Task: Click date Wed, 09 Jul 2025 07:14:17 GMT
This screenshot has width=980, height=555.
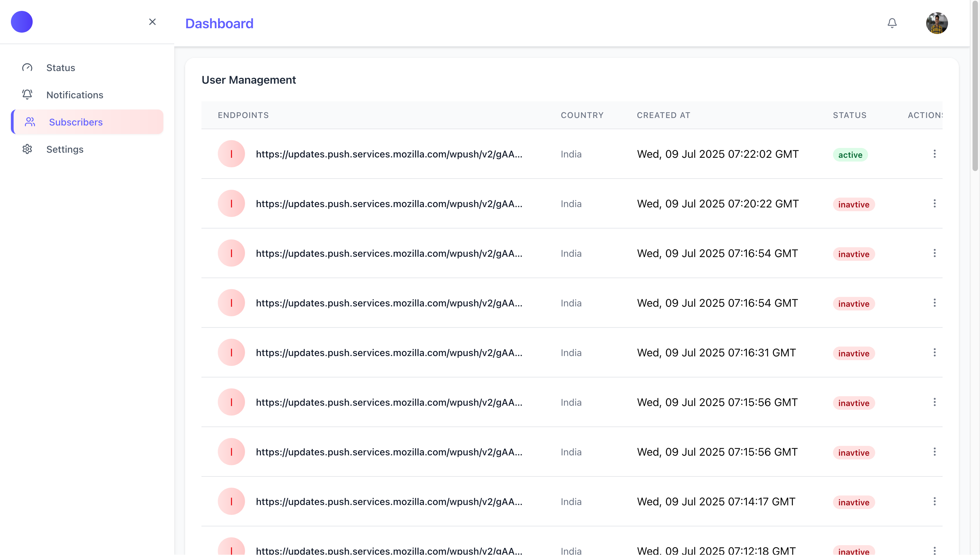Action: 716,502
